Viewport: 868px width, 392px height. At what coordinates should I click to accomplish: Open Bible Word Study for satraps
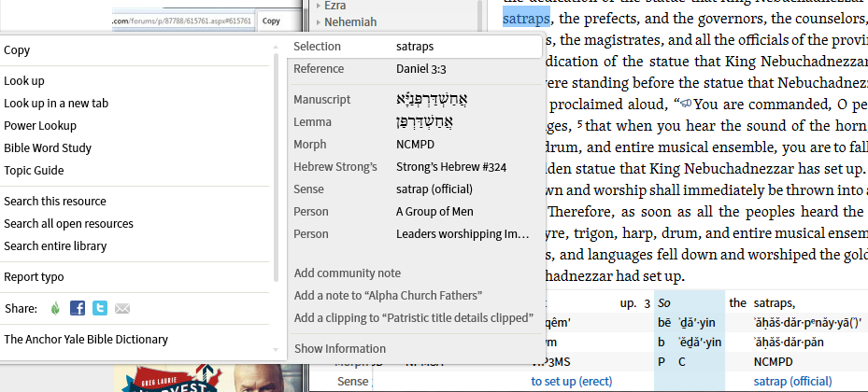[48, 148]
